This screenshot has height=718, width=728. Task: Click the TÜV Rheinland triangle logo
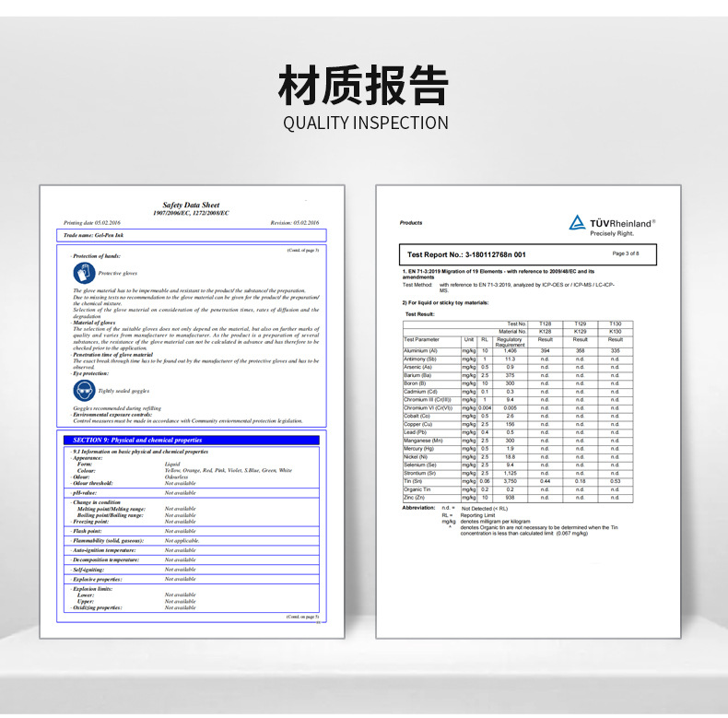(577, 222)
